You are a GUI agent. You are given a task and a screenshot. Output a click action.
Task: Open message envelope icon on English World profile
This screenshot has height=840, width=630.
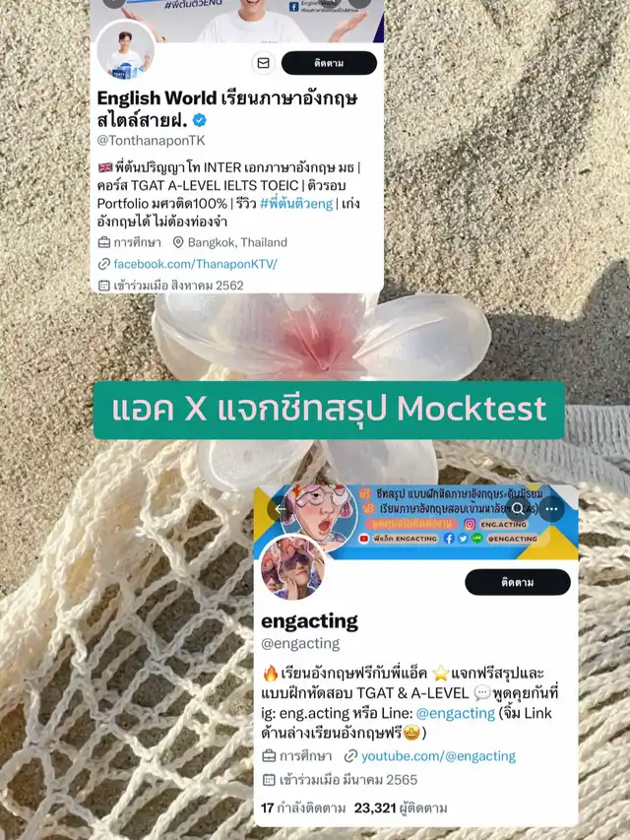263,63
